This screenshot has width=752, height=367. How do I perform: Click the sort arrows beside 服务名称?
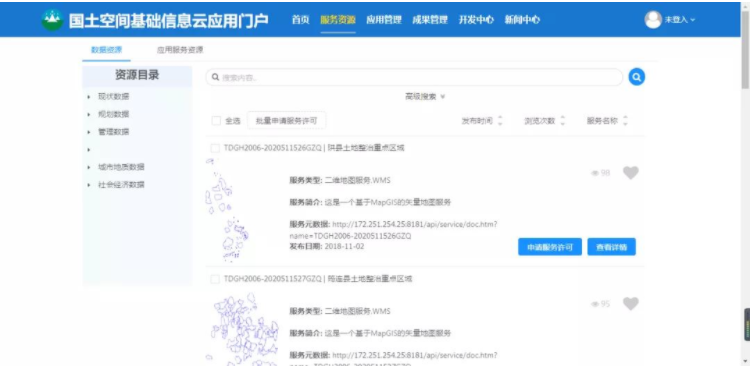(x=625, y=121)
